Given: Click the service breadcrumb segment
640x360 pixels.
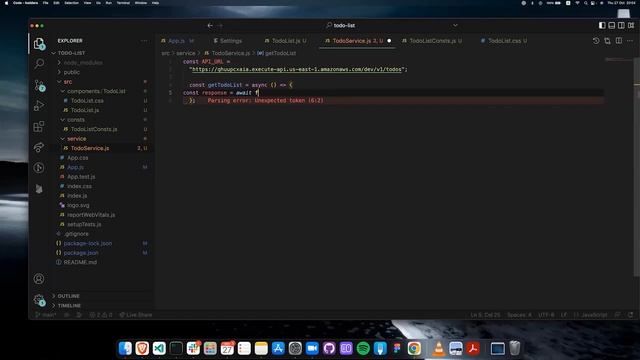Looking at the screenshot, I should tap(186, 53).
